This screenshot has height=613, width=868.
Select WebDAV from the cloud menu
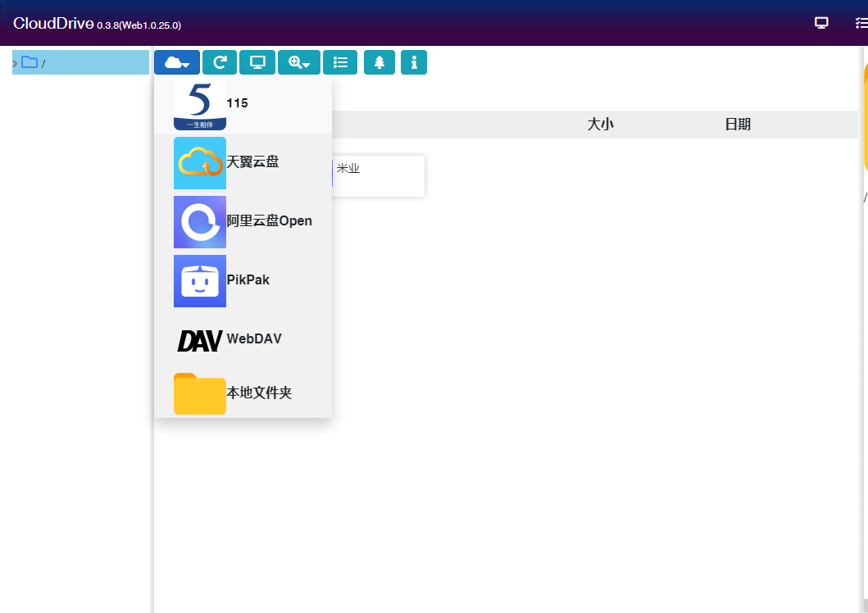coord(243,340)
